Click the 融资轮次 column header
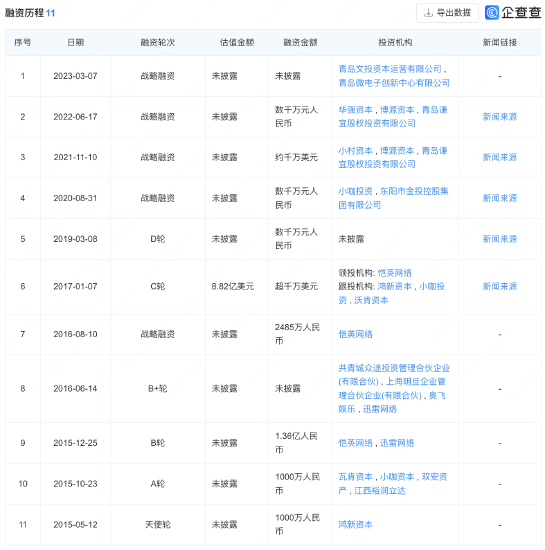Screen dimensions: 545x550 tap(157, 42)
